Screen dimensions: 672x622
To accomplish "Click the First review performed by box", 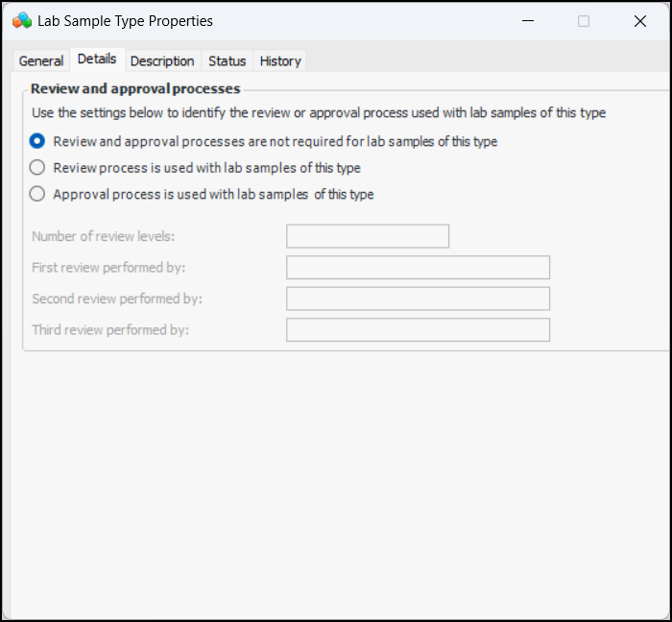I will 418,268.
